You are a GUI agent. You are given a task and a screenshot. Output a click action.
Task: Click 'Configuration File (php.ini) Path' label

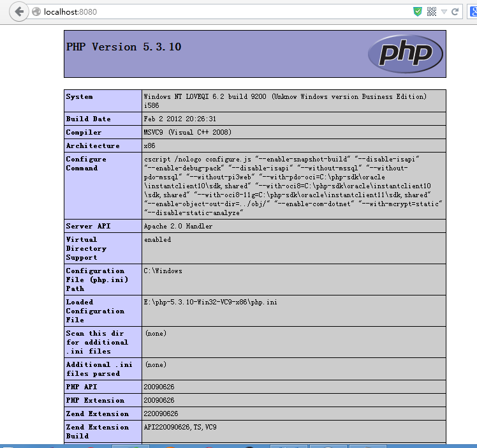tap(97, 280)
